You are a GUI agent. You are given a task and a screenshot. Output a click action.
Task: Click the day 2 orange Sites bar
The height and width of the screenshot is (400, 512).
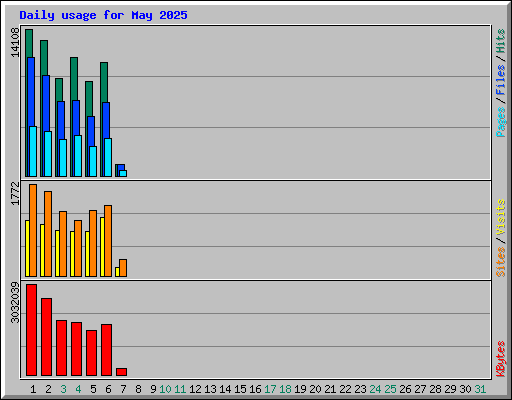point(48,234)
